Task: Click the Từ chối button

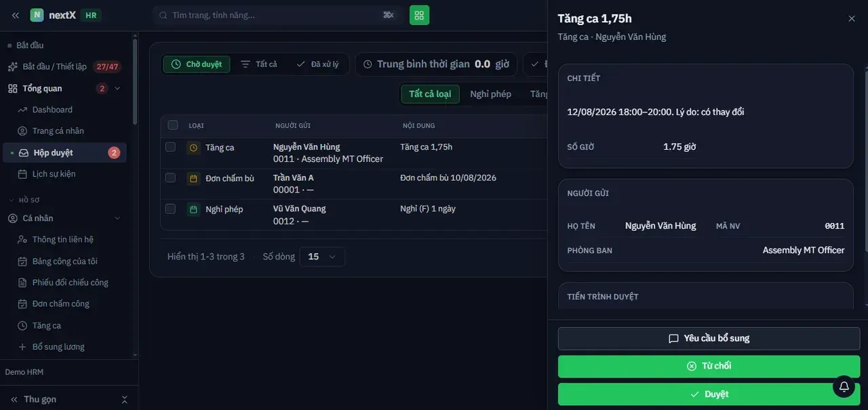Action: coord(709,366)
